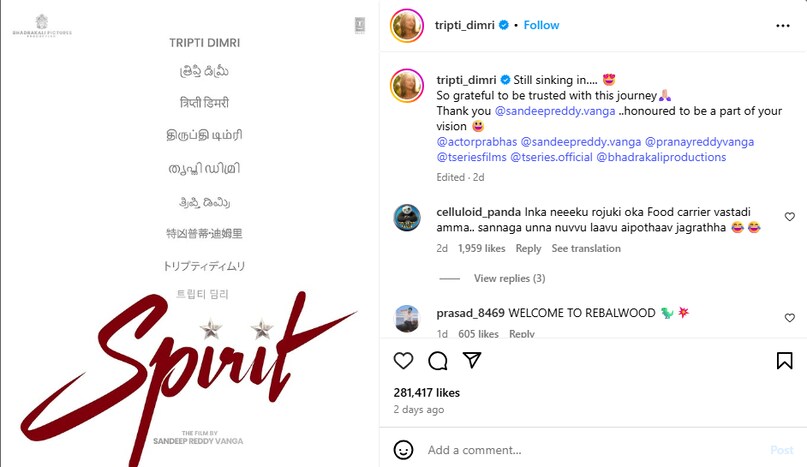This screenshot has width=807, height=467.
Task: Like prasad_8469's comment
Action: pos(790,318)
